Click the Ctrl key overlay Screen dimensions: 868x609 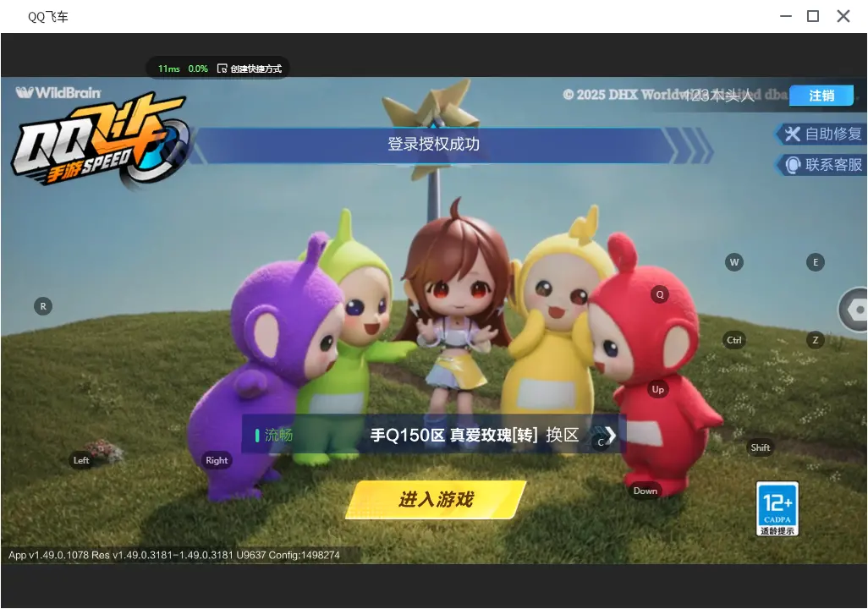point(734,340)
